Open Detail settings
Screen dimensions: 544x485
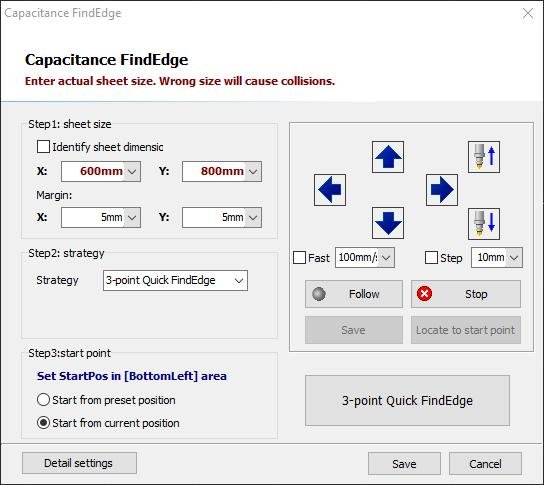tap(79, 463)
